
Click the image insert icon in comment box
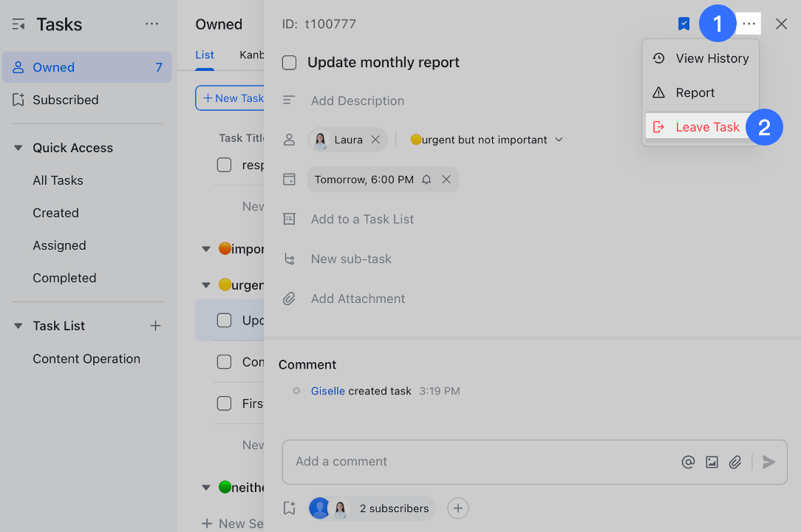(712, 461)
